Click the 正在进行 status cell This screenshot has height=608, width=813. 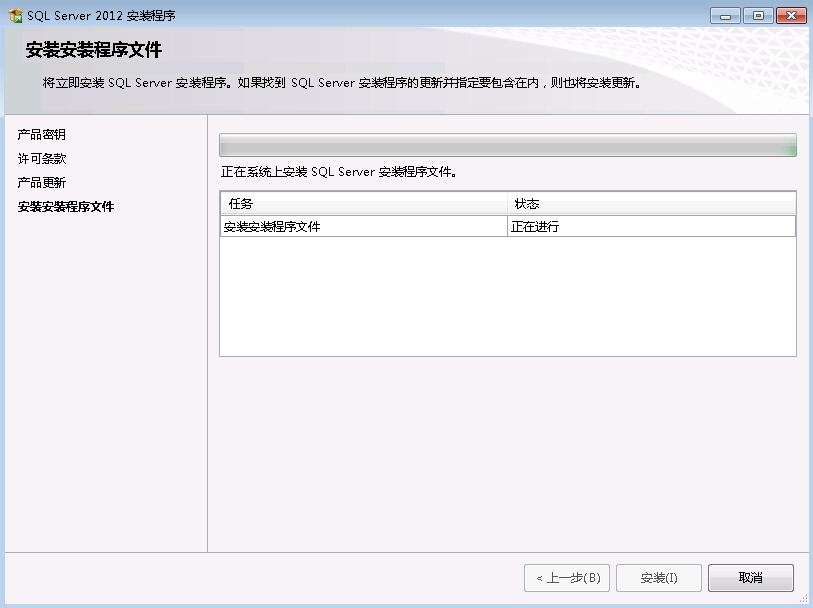tap(651, 227)
